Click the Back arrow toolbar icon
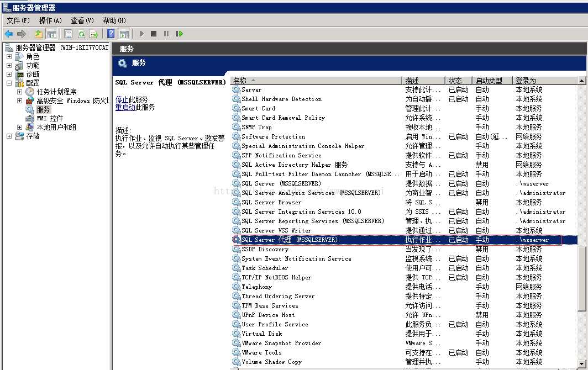The width and height of the screenshot is (588, 370). (9, 34)
